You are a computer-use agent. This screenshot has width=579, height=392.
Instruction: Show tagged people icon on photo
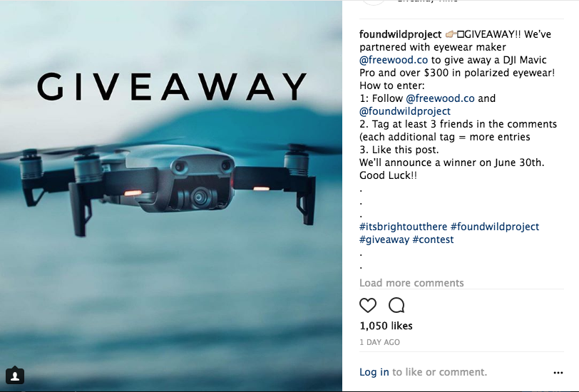(x=15, y=376)
